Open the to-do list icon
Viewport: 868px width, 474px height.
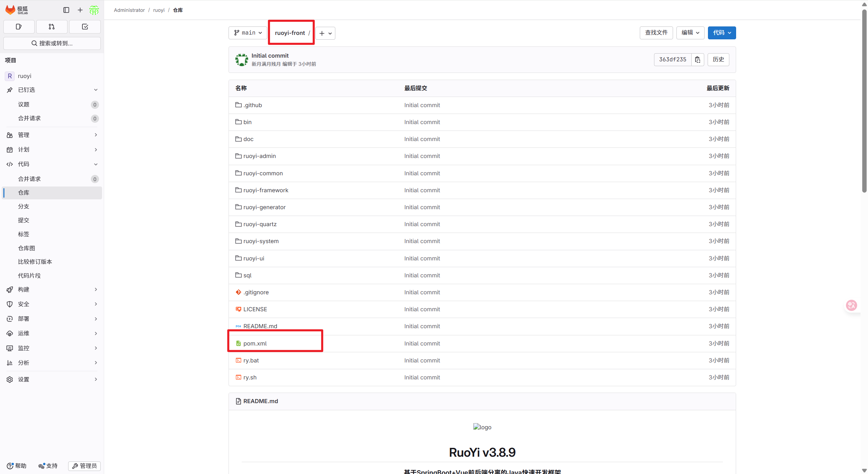(85, 26)
